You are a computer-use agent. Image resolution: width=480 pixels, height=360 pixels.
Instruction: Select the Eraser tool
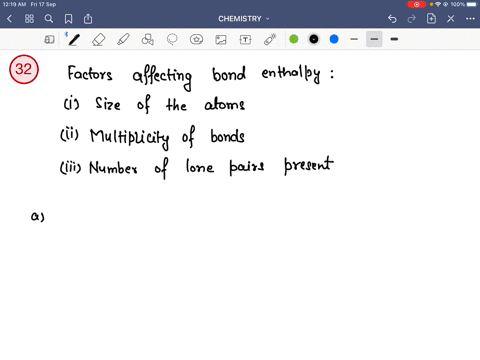[x=99, y=39]
